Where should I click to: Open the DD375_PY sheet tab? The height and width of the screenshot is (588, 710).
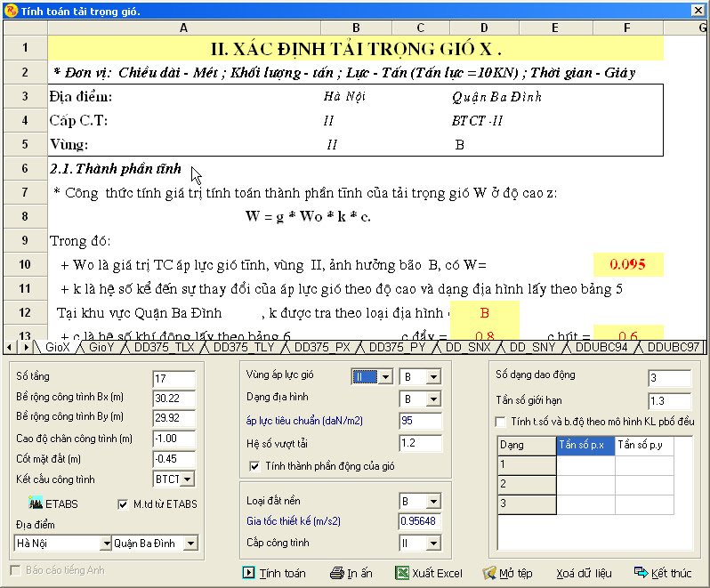click(397, 347)
